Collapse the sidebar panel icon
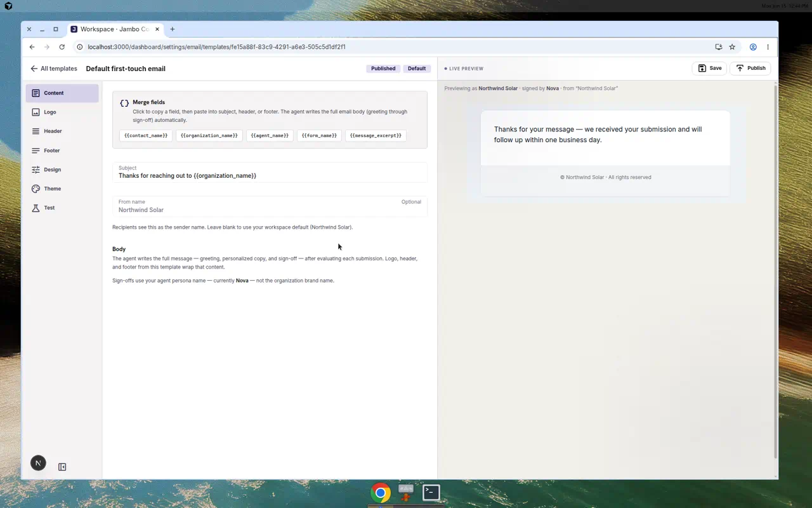Image resolution: width=812 pixels, height=508 pixels. 62,467
